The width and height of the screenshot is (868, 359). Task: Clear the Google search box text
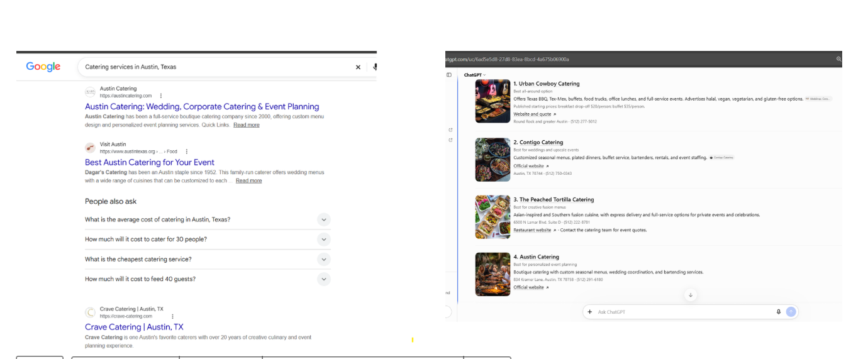coord(358,67)
